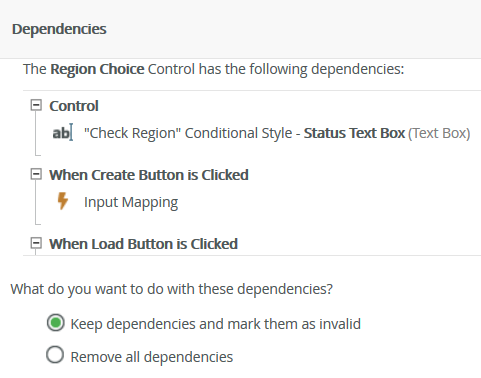Click the bold Status Text Box name
Viewport: 481px width, 378px height.
point(354,133)
